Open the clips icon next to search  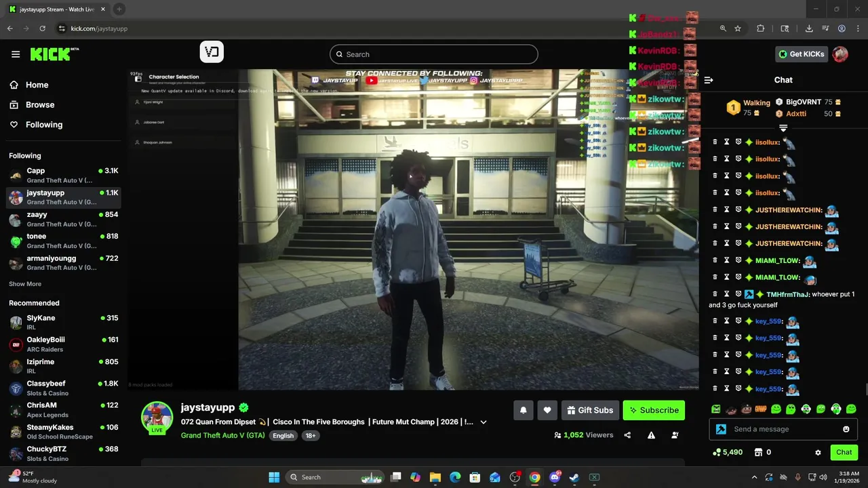click(212, 52)
